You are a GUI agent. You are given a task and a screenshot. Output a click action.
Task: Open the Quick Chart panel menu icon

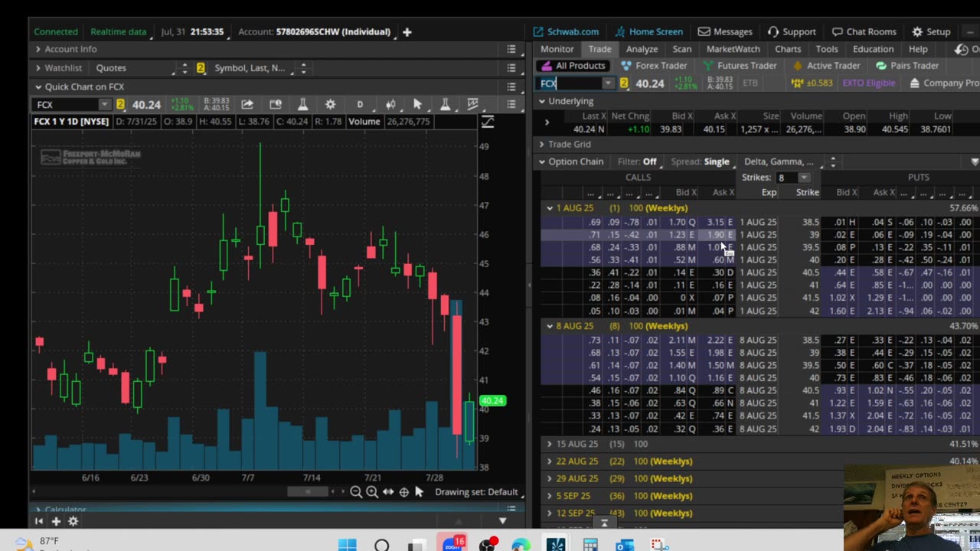point(511,86)
